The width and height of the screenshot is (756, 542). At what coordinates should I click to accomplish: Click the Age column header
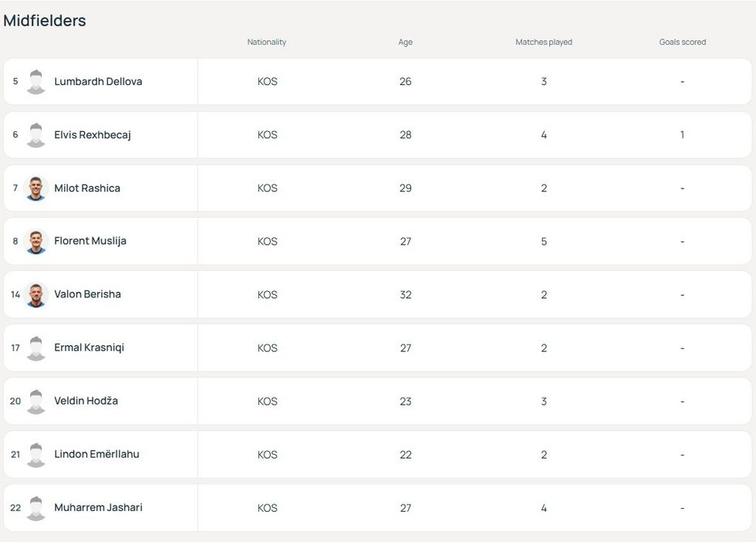pos(405,42)
